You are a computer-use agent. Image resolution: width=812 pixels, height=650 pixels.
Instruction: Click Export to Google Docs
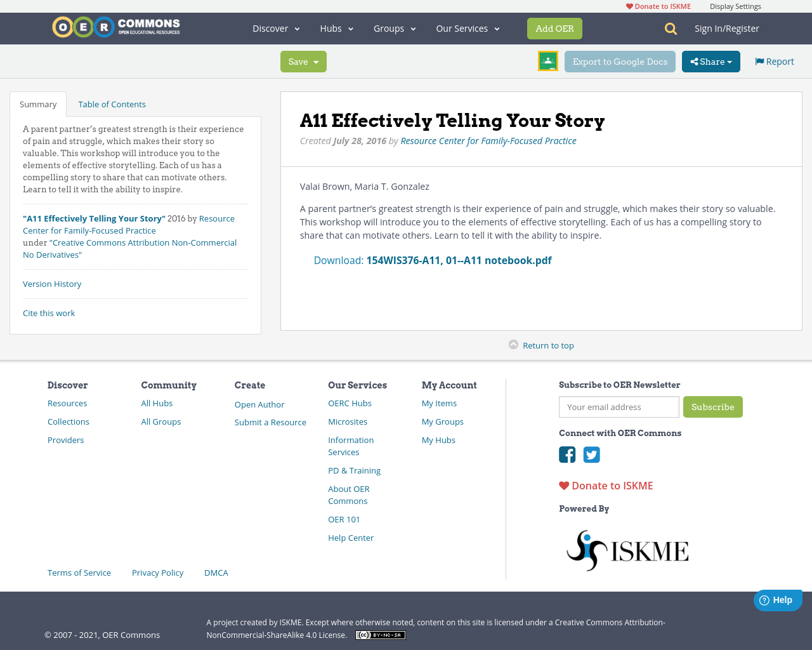620,61
